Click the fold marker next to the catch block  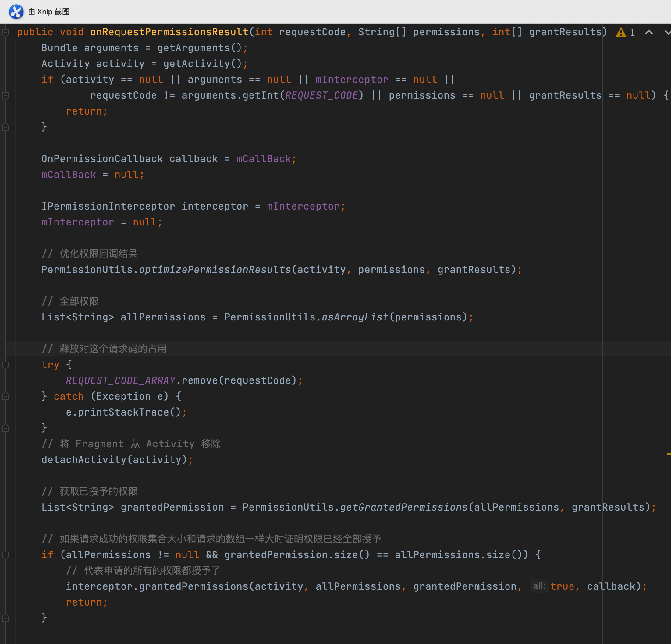click(x=5, y=396)
